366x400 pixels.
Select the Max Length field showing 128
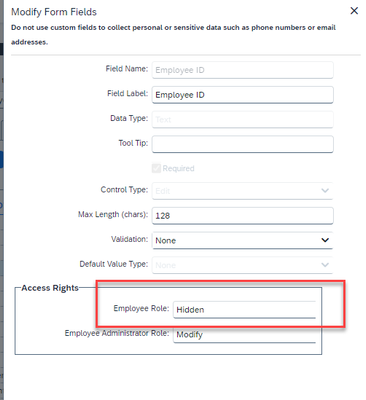(x=243, y=216)
